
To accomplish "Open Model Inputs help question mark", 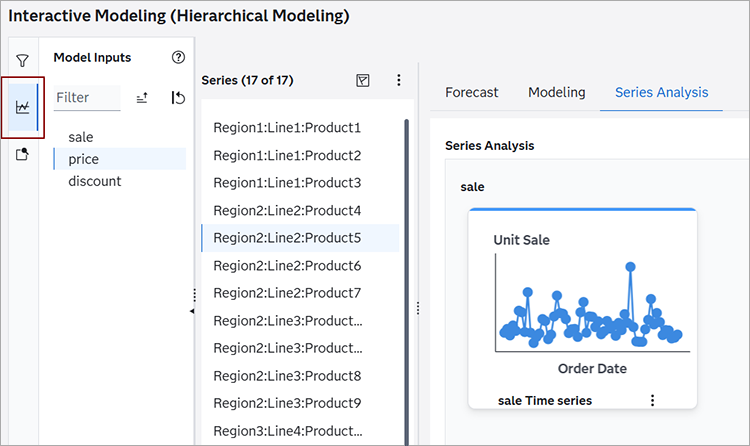I will pyautogui.click(x=178, y=57).
